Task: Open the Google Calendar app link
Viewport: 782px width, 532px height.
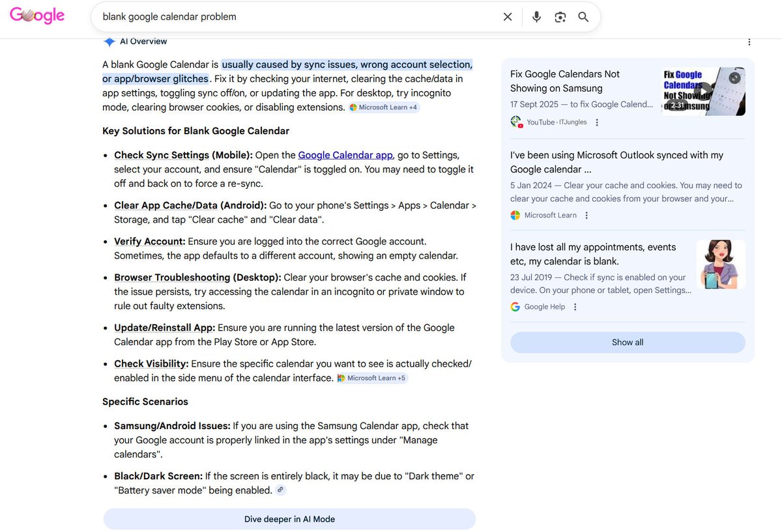Action: (345, 155)
